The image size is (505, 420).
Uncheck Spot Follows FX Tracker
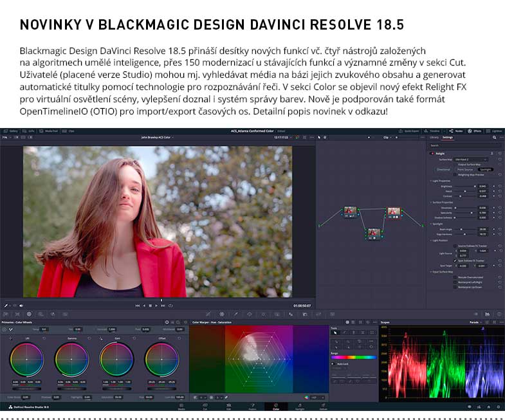[455, 260]
